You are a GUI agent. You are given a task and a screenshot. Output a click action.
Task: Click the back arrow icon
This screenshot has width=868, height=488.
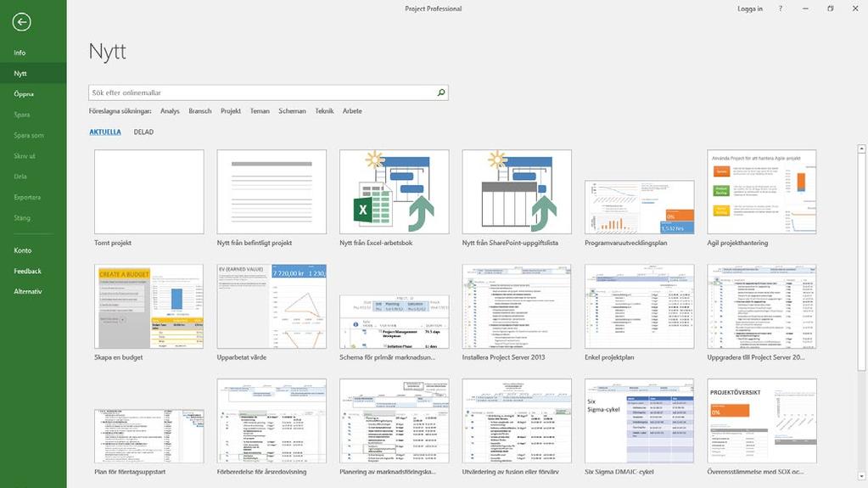[x=21, y=22]
